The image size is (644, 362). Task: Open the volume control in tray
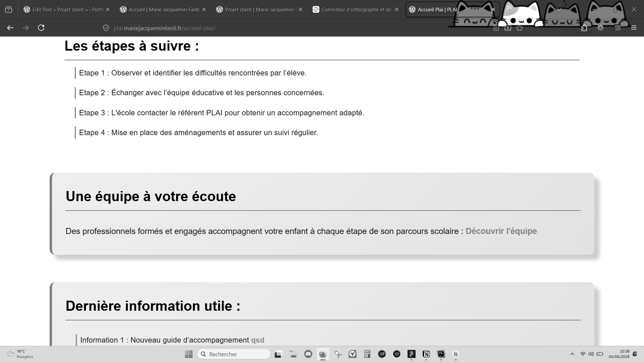pyautogui.click(x=591, y=354)
